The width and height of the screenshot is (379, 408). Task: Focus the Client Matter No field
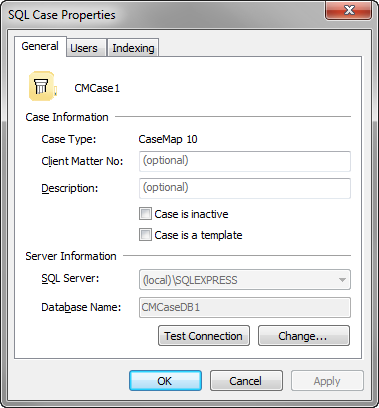point(245,161)
